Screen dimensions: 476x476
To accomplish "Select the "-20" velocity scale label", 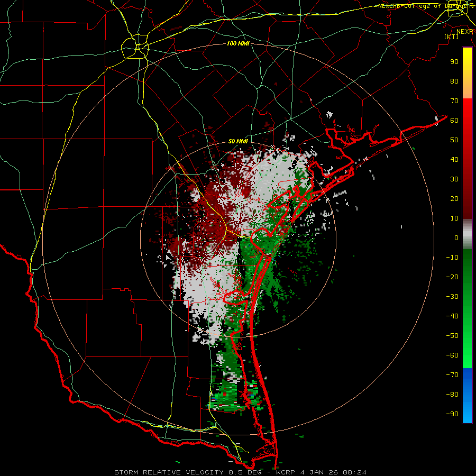I will point(452,277).
